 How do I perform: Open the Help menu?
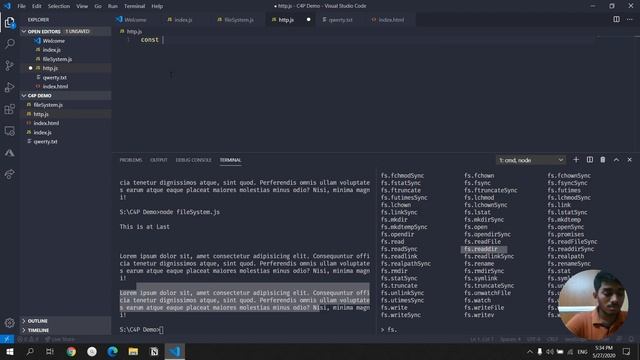tap(157, 6)
